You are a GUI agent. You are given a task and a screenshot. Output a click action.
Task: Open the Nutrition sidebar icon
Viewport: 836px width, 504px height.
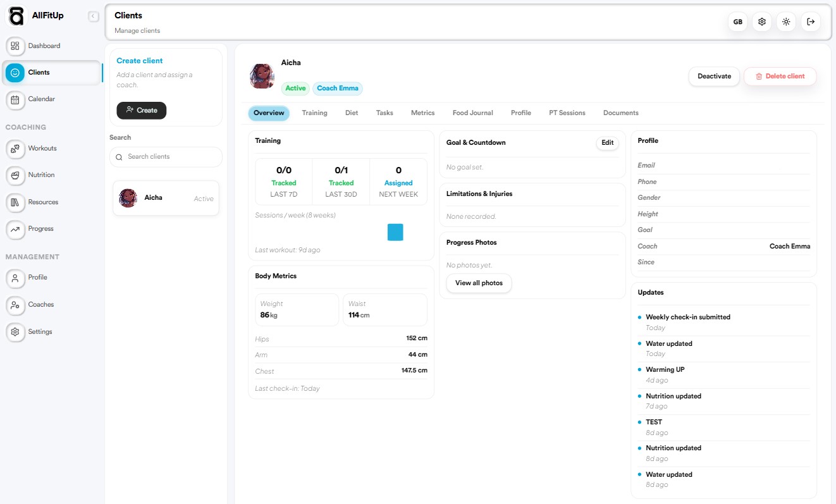click(15, 175)
